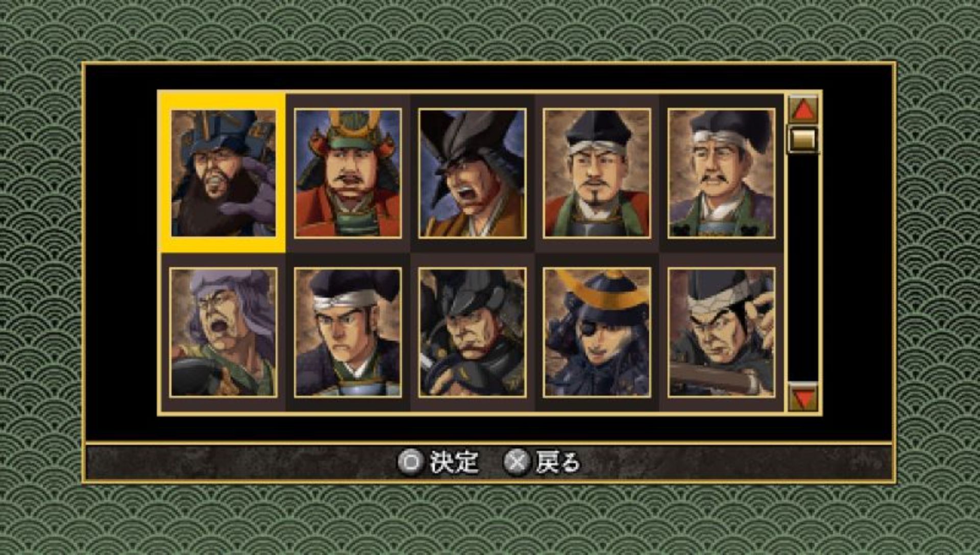The height and width of the screenshot is (555, 980).
Task: Click the cross button icon for 戻る
Action: pos(517,462)
